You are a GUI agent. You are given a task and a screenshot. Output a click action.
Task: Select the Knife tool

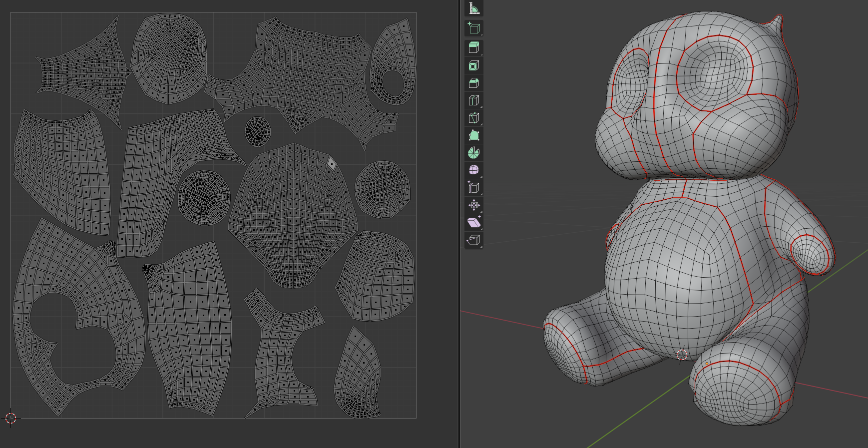click(x=473, y=118)
